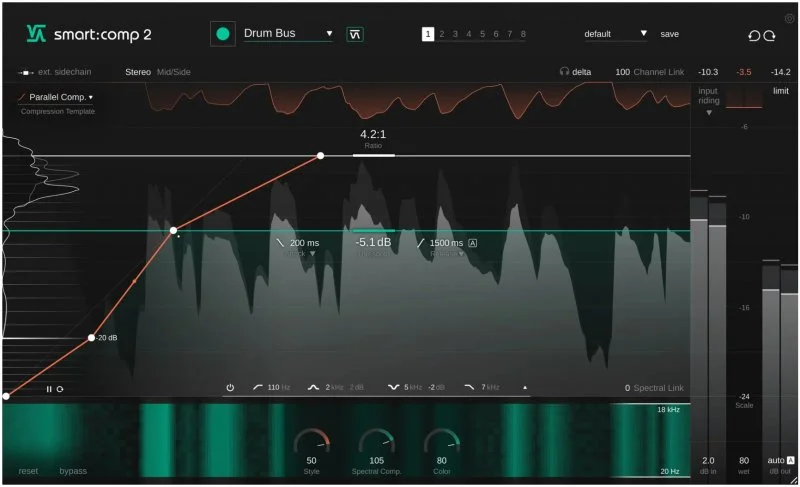Toggle auto output gain A button
The image size is (800, 487).
tap(790, 460)
